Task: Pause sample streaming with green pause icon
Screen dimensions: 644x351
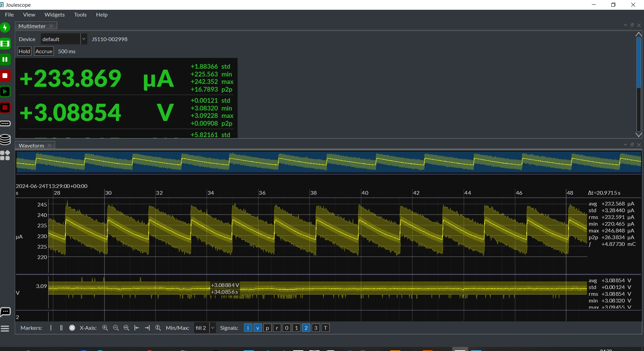Action: 5,60
